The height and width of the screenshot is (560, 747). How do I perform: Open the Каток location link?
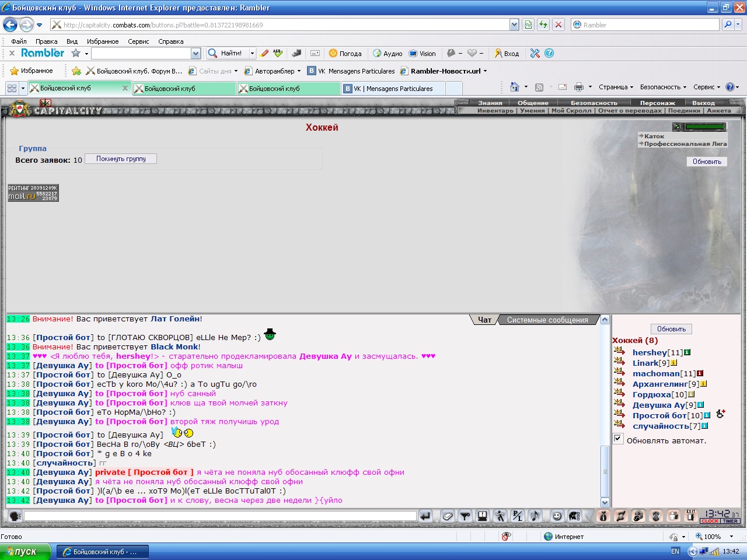point(654,136)
